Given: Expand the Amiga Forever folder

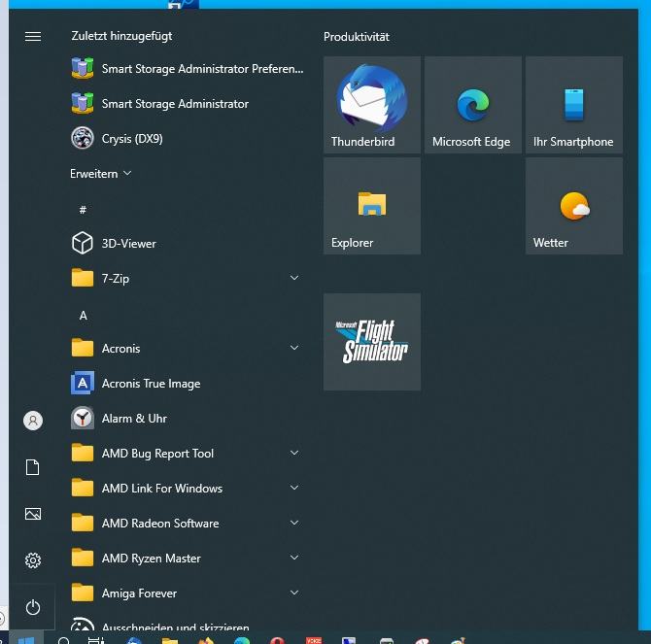Looking at the screenshot, I should pos(188,593).
